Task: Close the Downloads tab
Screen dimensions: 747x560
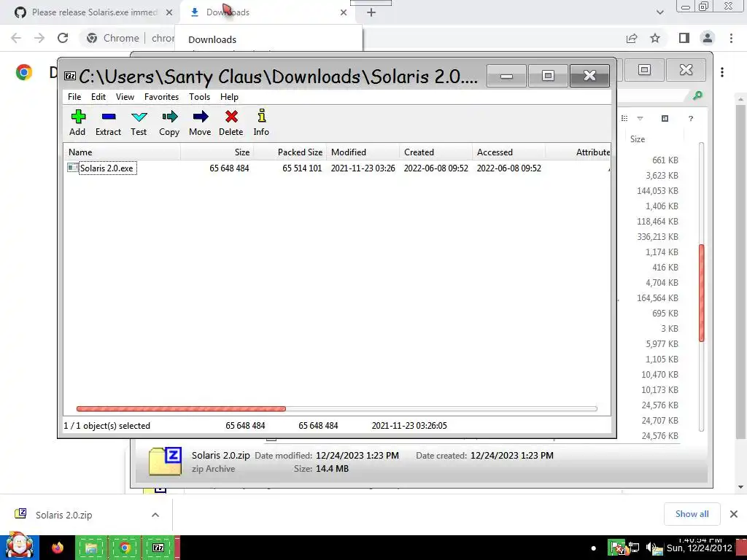Action: (x=344, y=12)
